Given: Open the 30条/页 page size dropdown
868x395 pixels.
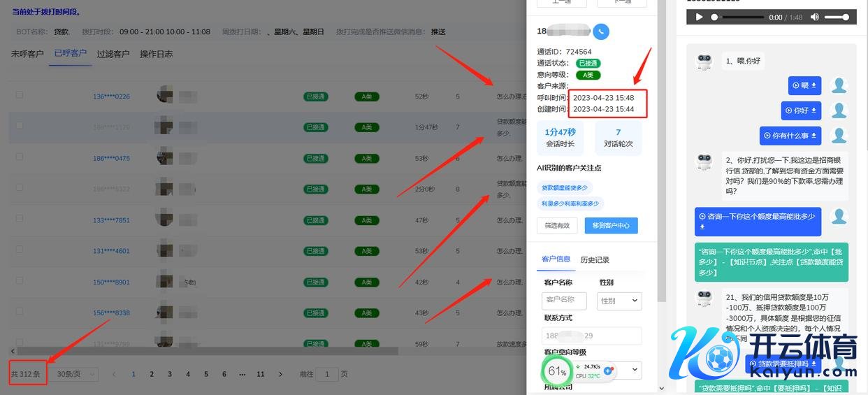Looking at the screenshot, I should pyautogui.click(x=76, y=375).
